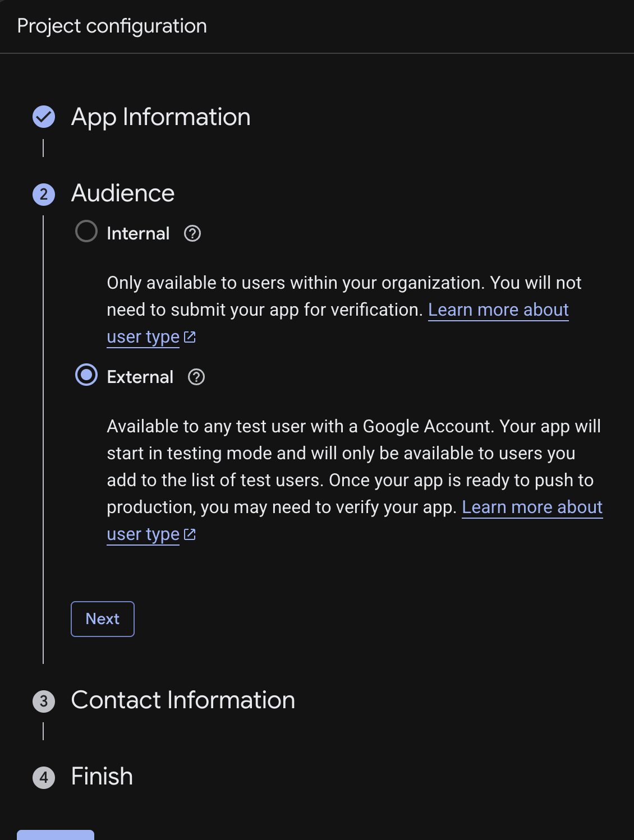Click external-link icon after External's user type
The image size is (634, 840).
(x=190, y=534)
